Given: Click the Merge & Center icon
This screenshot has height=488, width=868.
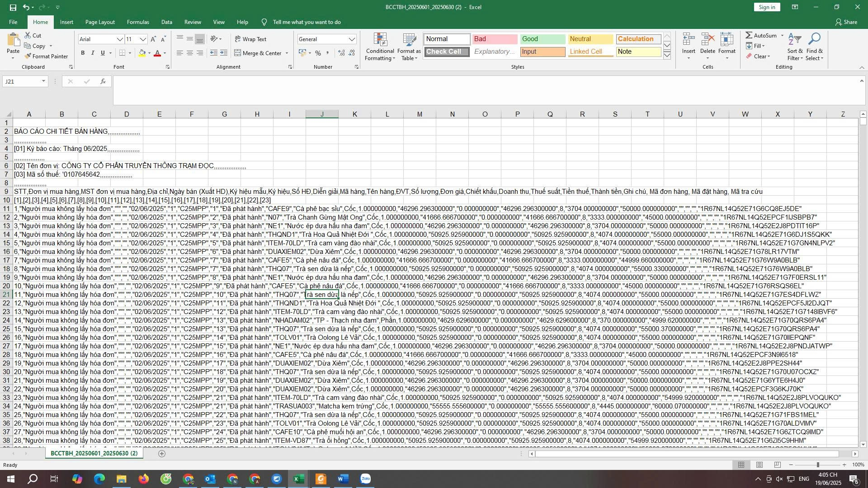Looking at the screenshot, I should click(238, 53).
